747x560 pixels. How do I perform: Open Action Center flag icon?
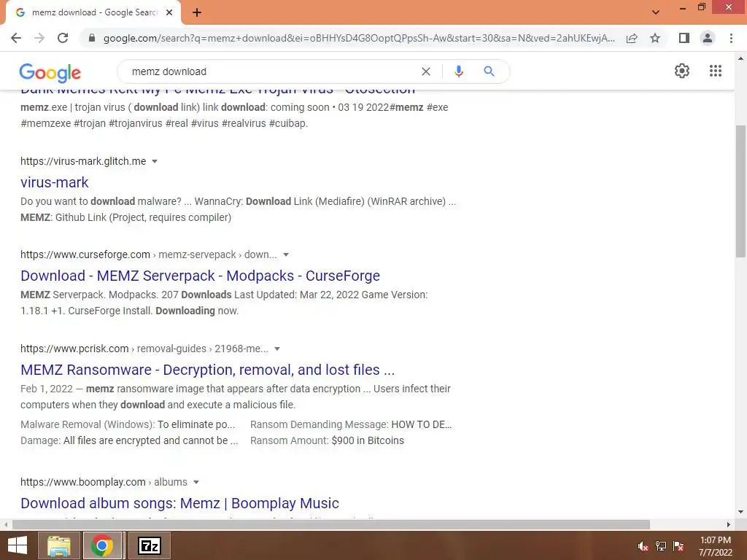coord(678,546)
